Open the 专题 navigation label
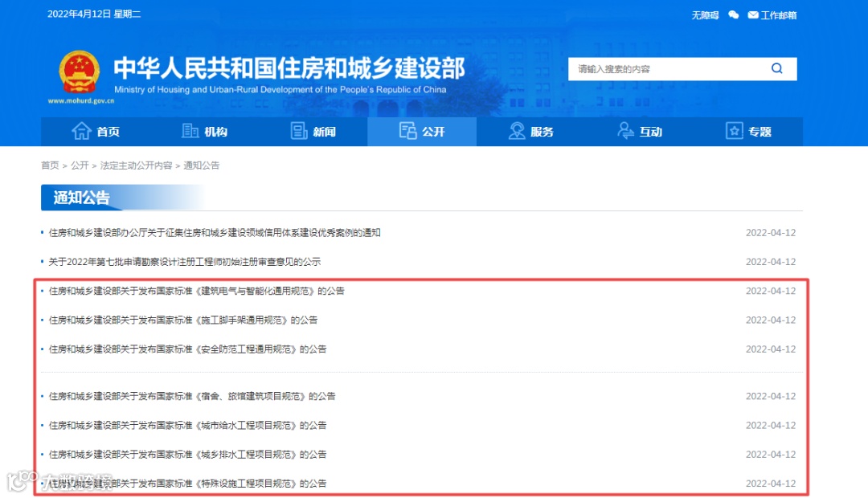The image size is (868, 498). pyautogui.click(x=760, y=132)
